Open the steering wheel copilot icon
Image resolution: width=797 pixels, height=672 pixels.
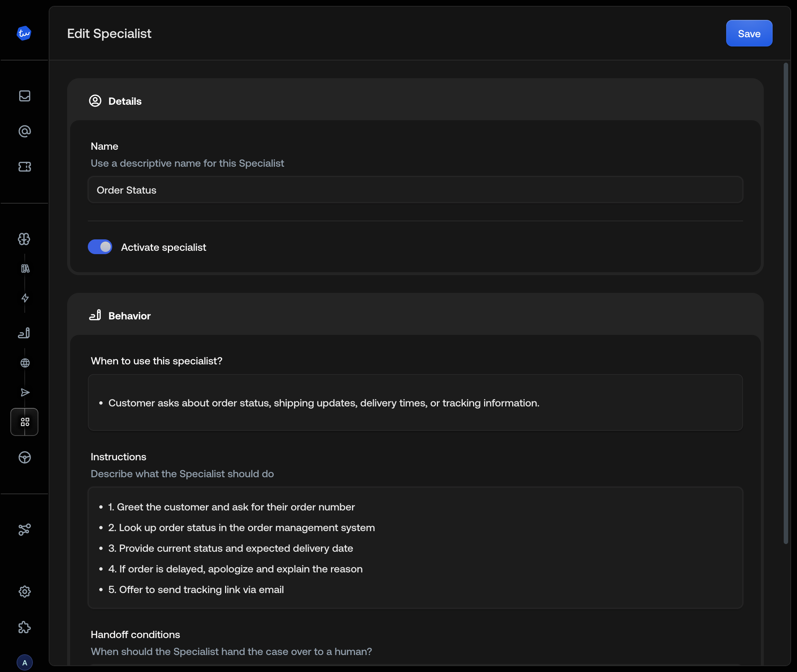25,457
